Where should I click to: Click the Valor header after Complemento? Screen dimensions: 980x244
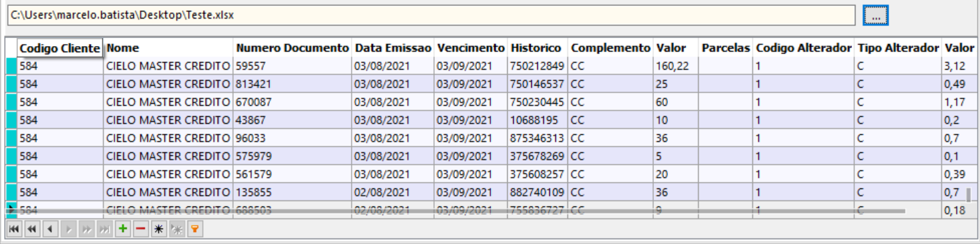[x=676, y=48]
